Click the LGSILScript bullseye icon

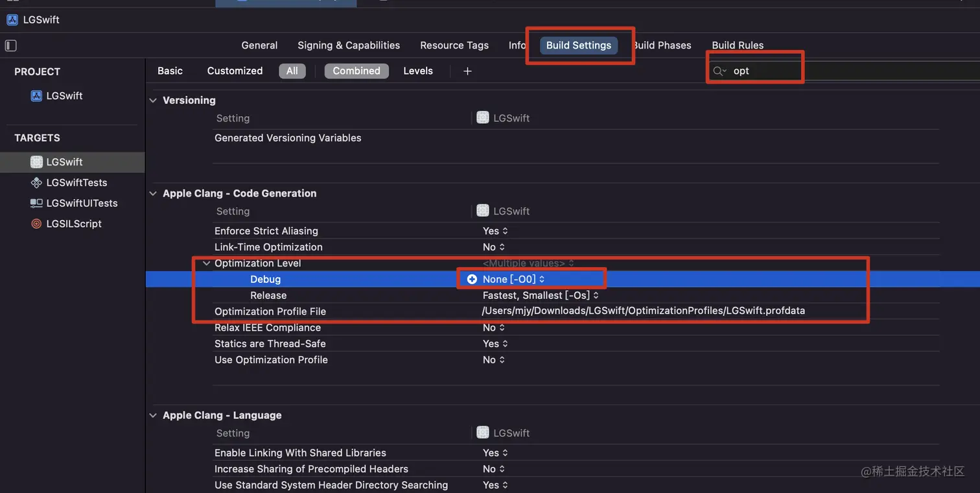coord(36,224)
